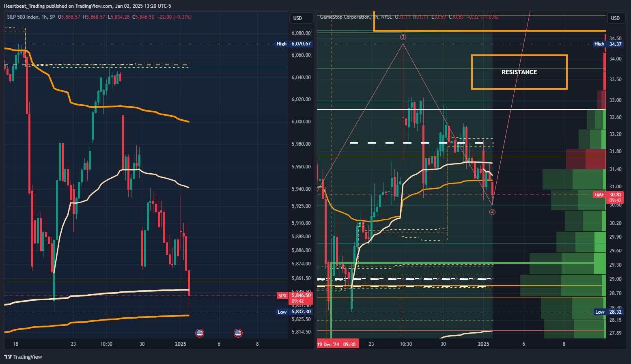Screen dimensions: 631x364
Task: Click the S&P close value C5,846.50
Action: point(143,17)
